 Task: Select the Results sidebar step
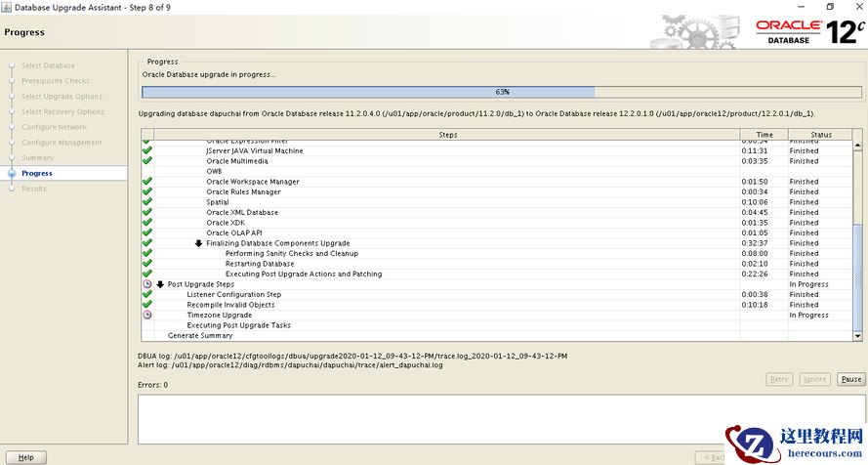tap(34, 189)
